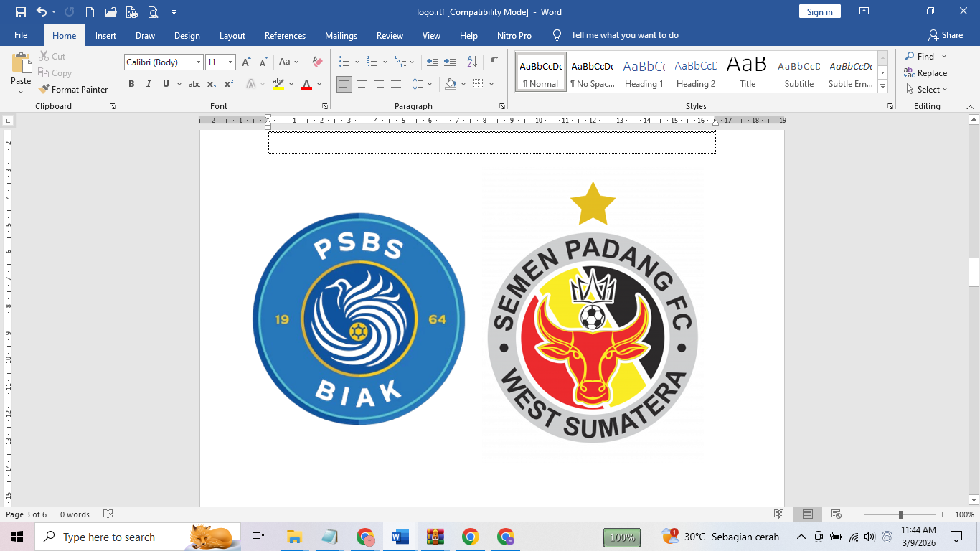Image resolution: width=980 pixels, height=551 pixels.
Task: Open Ribbon Display Options icon
Action: pyautogui.click(x=864, y=11)
